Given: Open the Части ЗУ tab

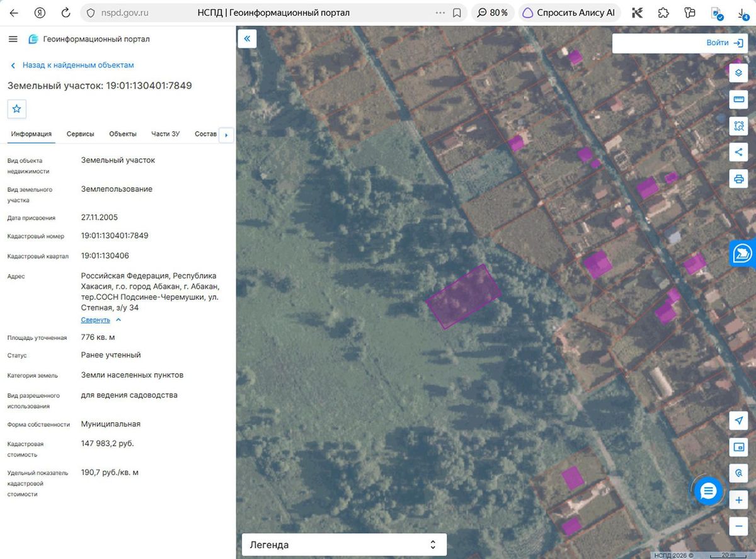Looking at the screenshot, I should pos(166,133).
